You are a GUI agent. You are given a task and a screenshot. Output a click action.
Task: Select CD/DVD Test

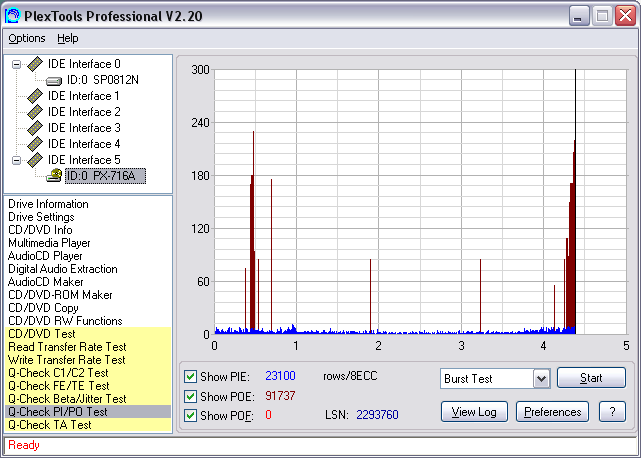pos(88,334)
